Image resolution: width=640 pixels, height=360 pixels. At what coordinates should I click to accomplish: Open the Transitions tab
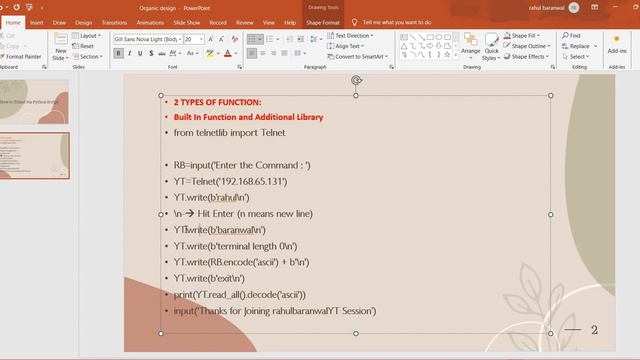pos(114,23)
